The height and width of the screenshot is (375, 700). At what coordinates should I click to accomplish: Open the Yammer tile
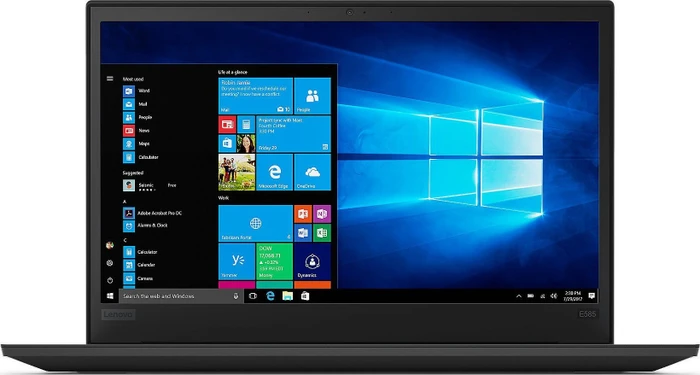[x=237, y=262]
